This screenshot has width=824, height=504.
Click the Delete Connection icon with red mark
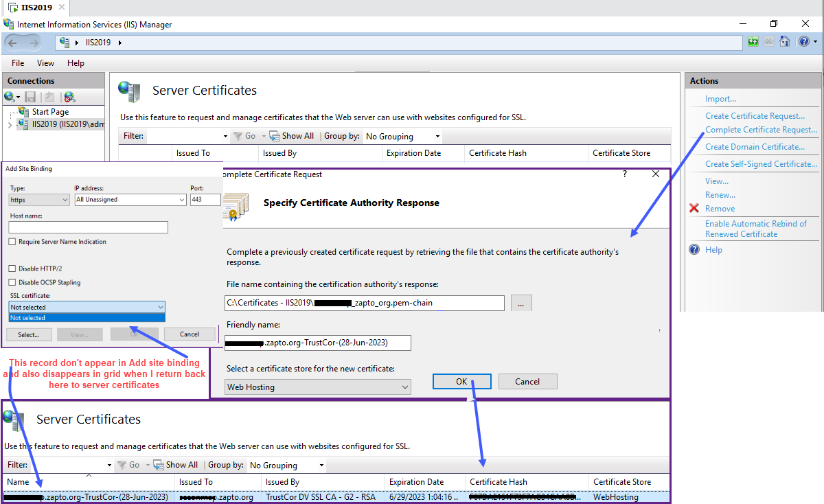69,98
